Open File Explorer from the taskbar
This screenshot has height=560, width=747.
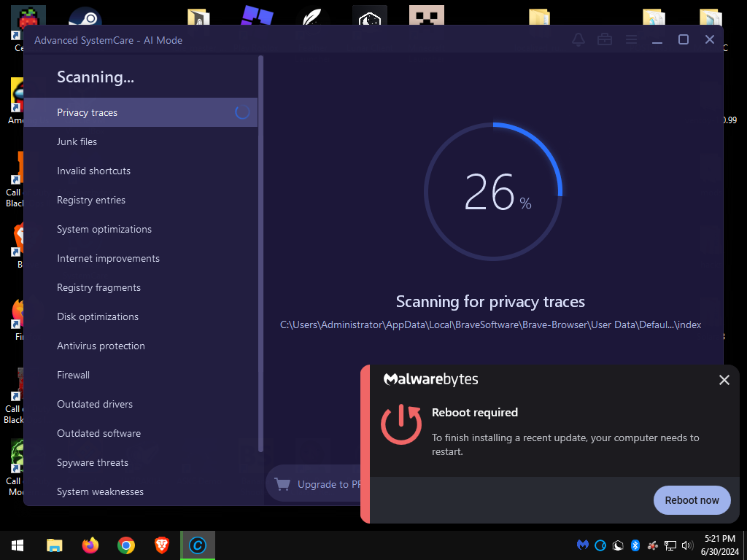pyautogui.click(x=54, y=545)
